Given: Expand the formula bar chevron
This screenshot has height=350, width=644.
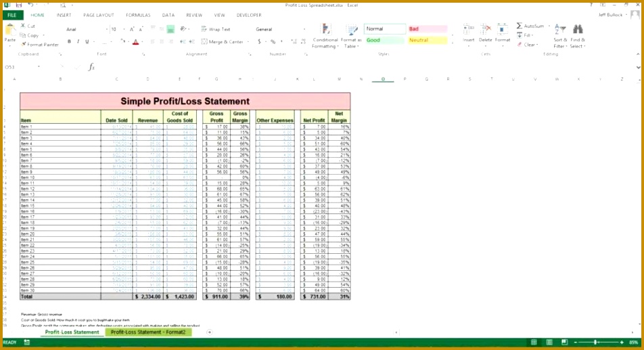Looking at the screenshot, I should (638, 68).
